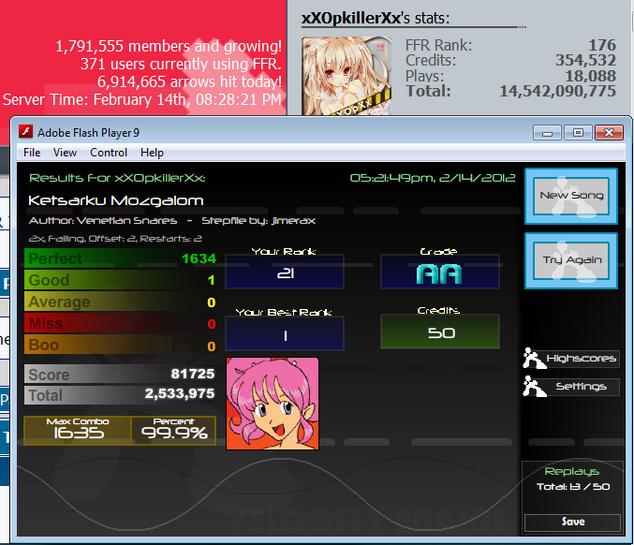Click the Your Rank value box
The image size is (634, 545).
tap(285, 272)
